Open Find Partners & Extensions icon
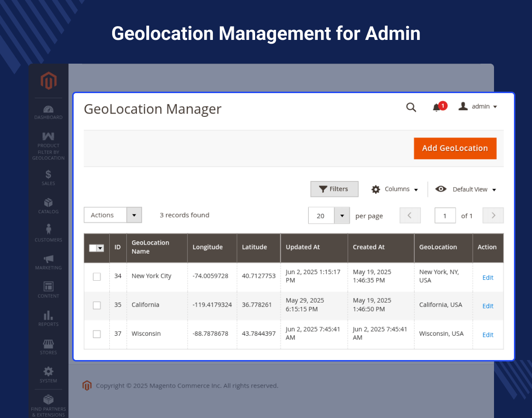This screenshot has width=532, height=418. click(x=48, y=399)
